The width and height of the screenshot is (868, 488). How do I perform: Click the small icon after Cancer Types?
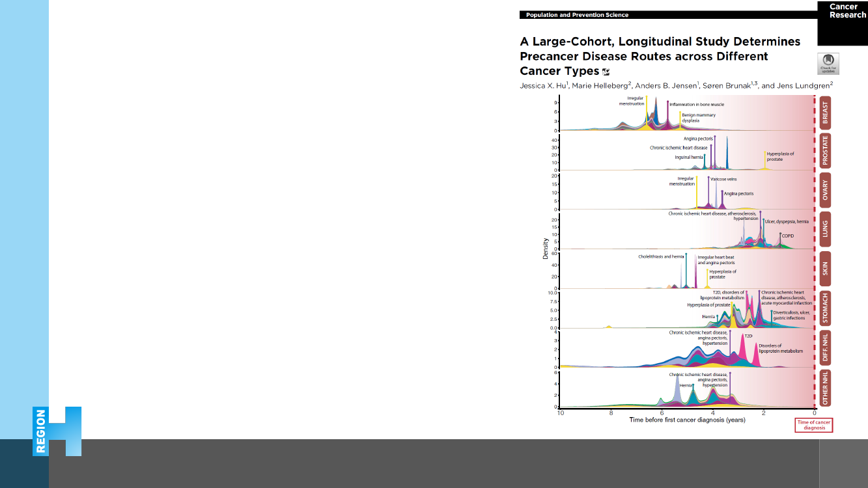[x=606, y=72]
